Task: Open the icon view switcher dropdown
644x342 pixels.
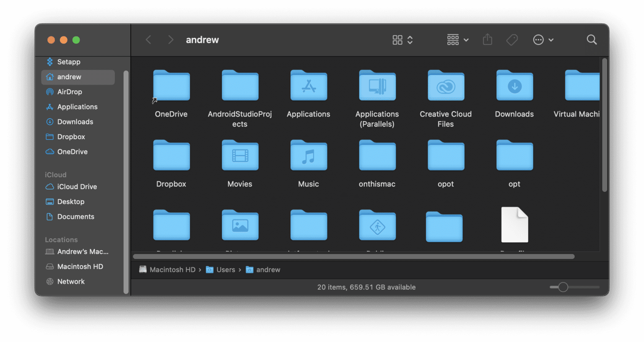Action: click(402, 40)
